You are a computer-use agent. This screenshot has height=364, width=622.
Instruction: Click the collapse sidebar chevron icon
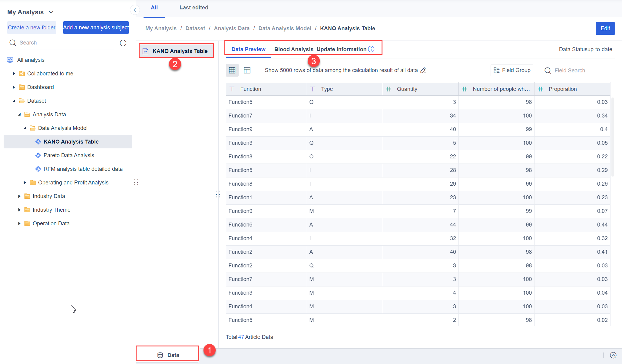(x=135, y=10)
